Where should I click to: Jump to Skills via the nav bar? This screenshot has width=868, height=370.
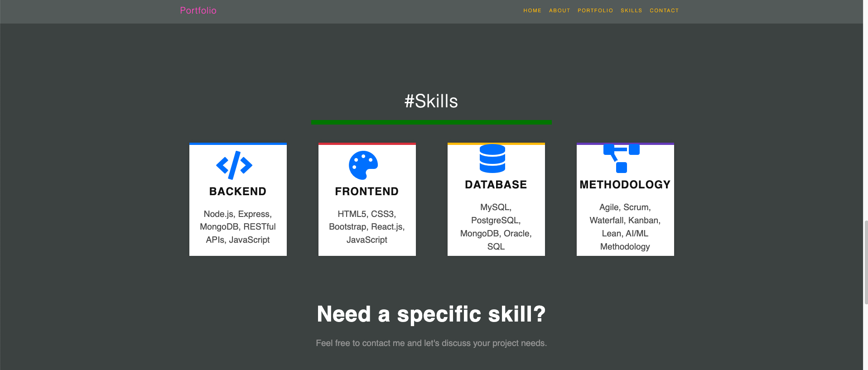click(x=631, y=10)
